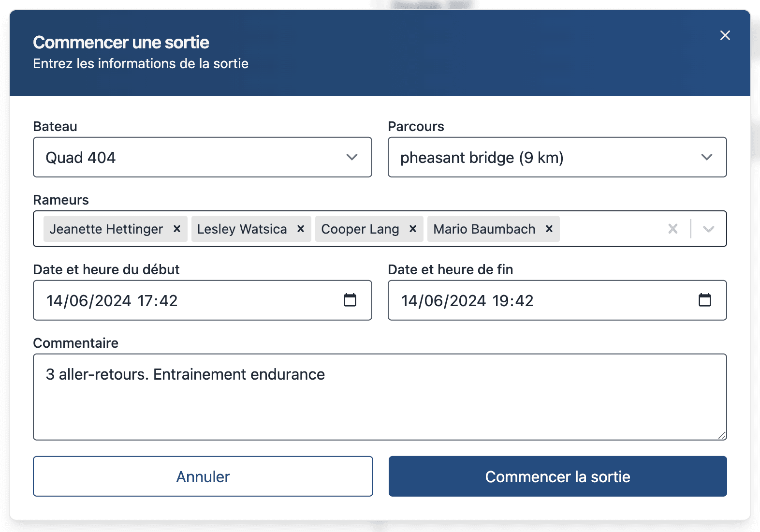
Task: Expand the Parcours dropdown
Action: (557, 157)
